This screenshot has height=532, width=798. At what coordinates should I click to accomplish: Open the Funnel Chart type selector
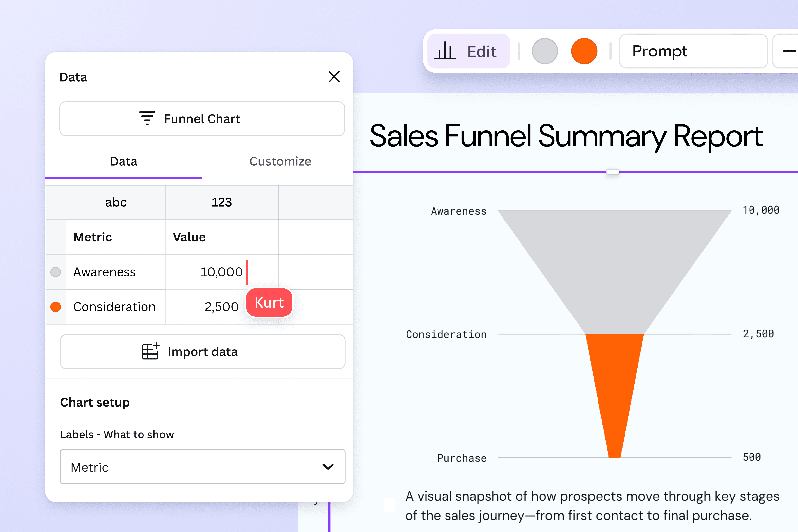202,119
